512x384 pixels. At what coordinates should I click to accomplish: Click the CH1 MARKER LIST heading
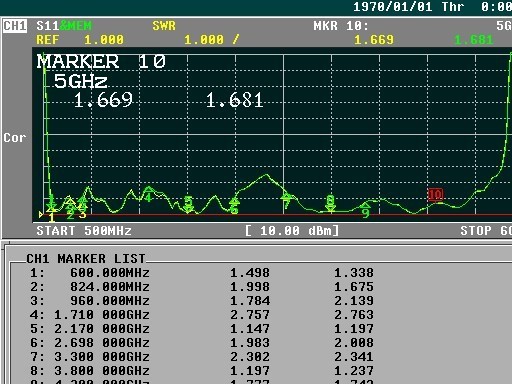point(86,259)
